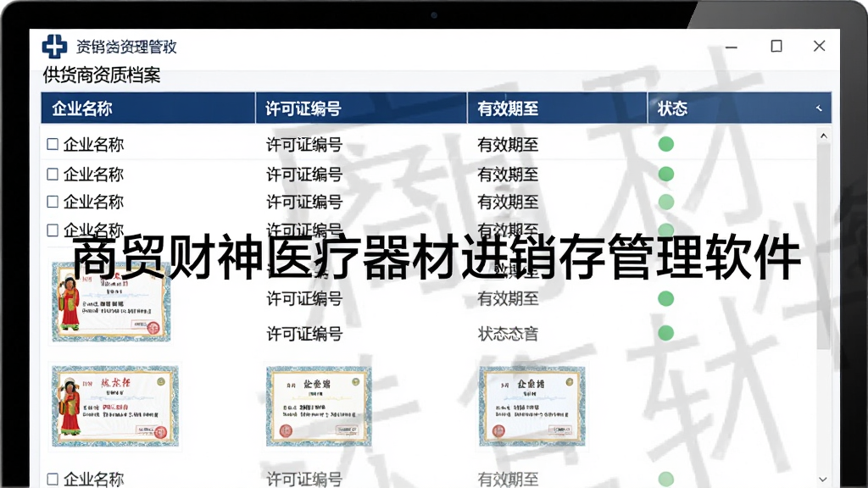The width and height of the screenshot is (868, 488).
Task: Tick the checkbox in the third 企业名称 row
Action: (53, 202)
